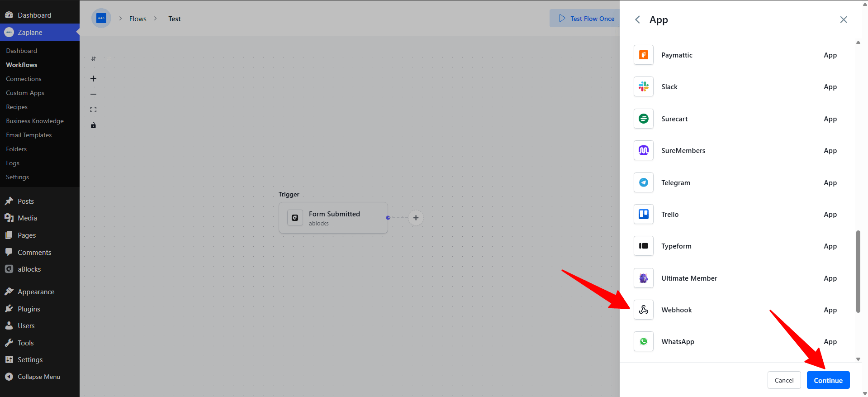Open the Media menu
The height and width of the screenshot is (397, 868).
[40, 218]
